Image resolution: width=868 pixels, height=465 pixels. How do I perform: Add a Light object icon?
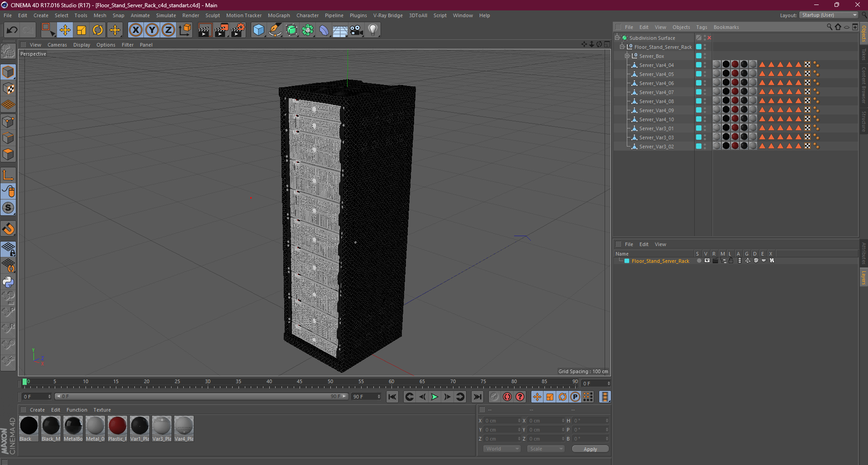(x=373, y=30)
